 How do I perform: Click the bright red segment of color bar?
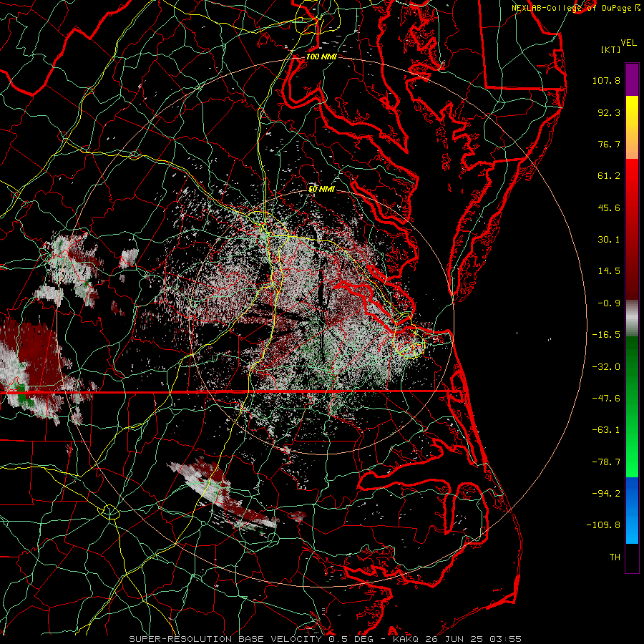[632, 181]
